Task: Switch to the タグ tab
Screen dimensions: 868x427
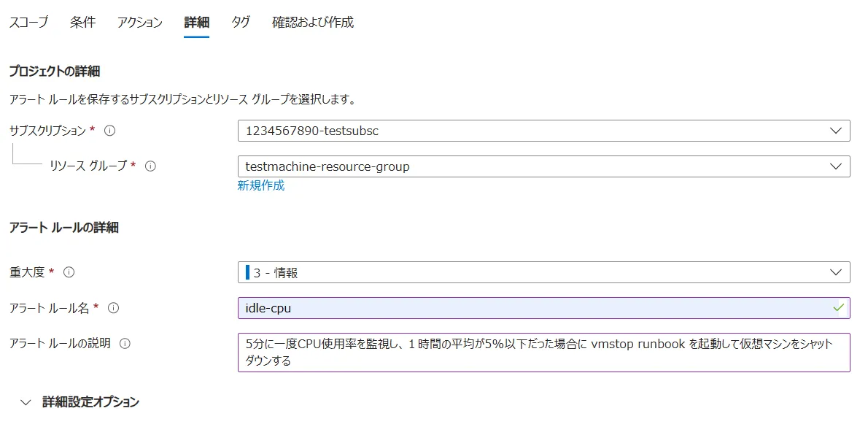Action: 241,23
